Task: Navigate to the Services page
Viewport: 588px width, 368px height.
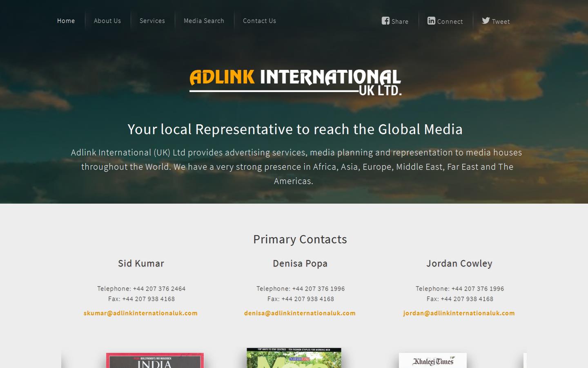Action: tap(152, 20)
